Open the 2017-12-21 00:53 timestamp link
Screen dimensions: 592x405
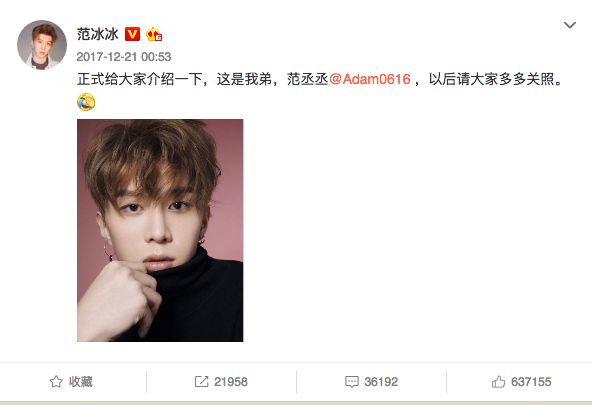(x=124, y=57)
